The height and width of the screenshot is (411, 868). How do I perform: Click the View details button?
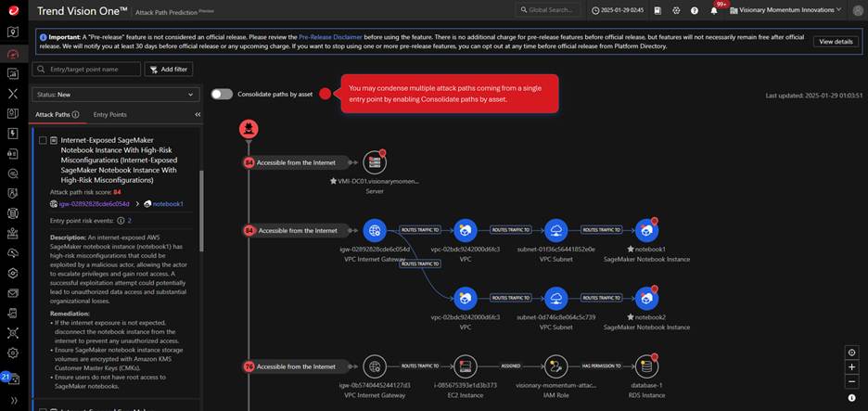pyautogui.click(x=836, y=42)
